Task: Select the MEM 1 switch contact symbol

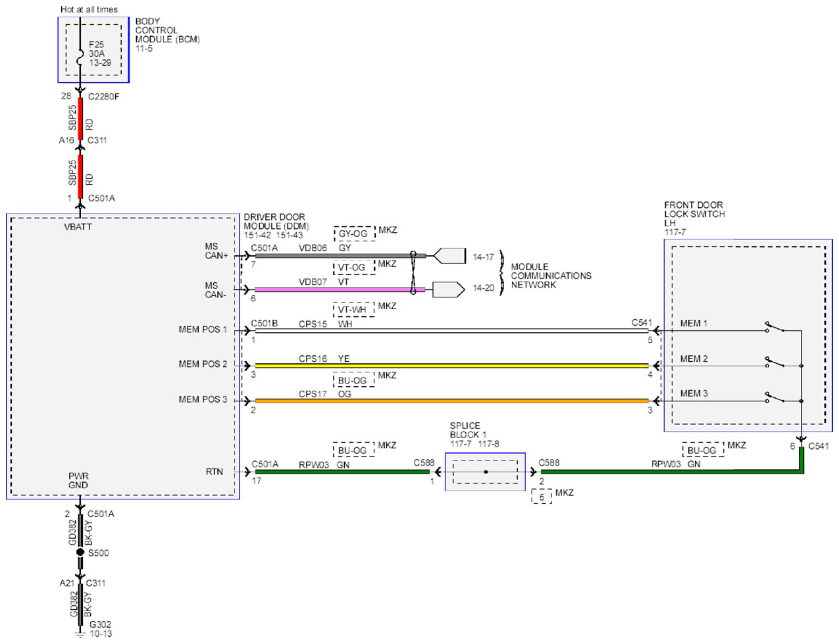Action: click(x=775, y=327)
